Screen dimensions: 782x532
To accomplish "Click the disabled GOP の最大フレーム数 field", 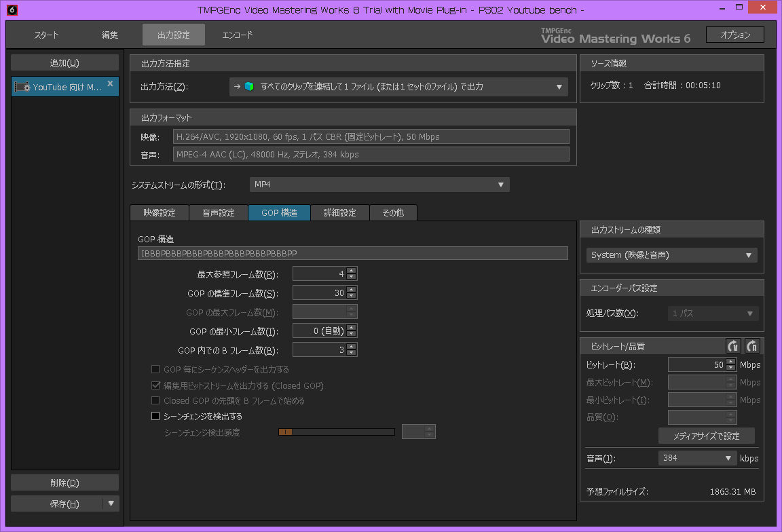I will tap(324, 311).
